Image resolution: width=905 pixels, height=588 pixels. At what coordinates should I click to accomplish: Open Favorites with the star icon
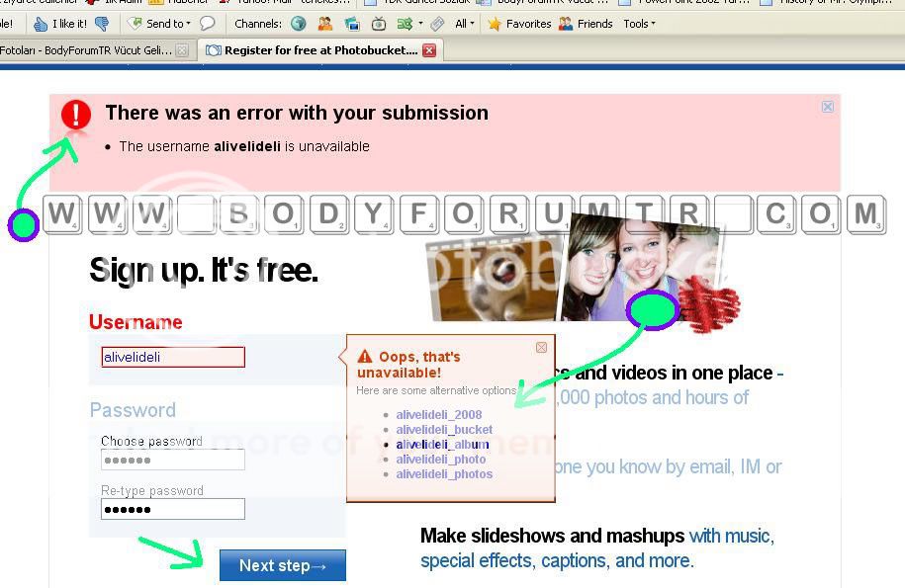point(519,24)
